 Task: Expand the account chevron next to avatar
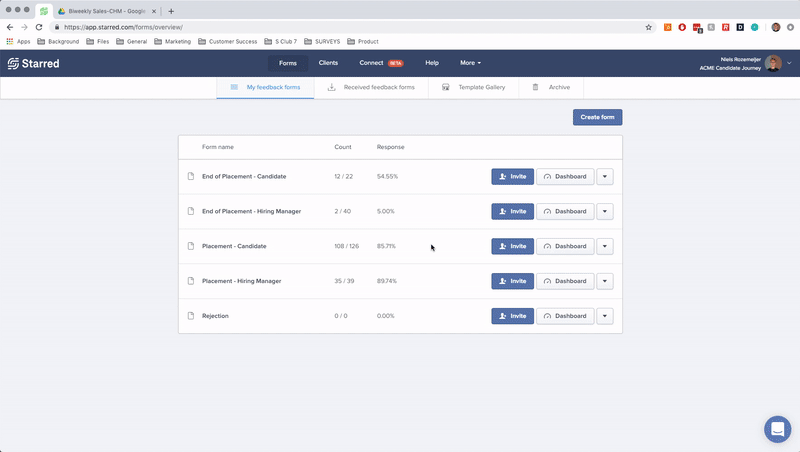pyautogui.click(x=789, y=63)
